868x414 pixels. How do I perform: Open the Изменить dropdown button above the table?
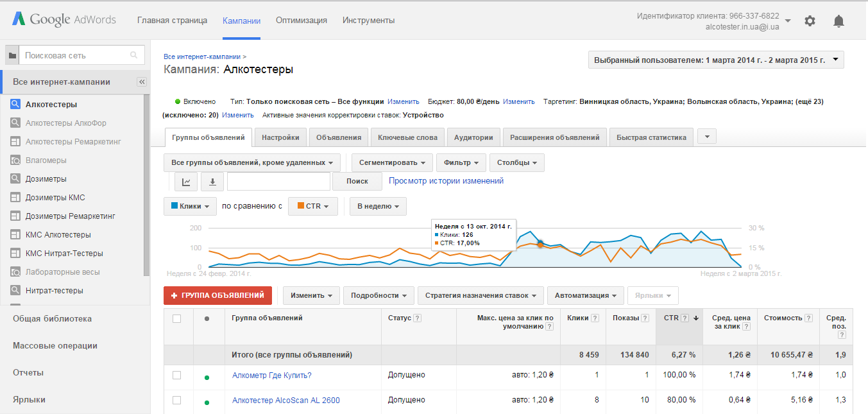tap(311, 295)
